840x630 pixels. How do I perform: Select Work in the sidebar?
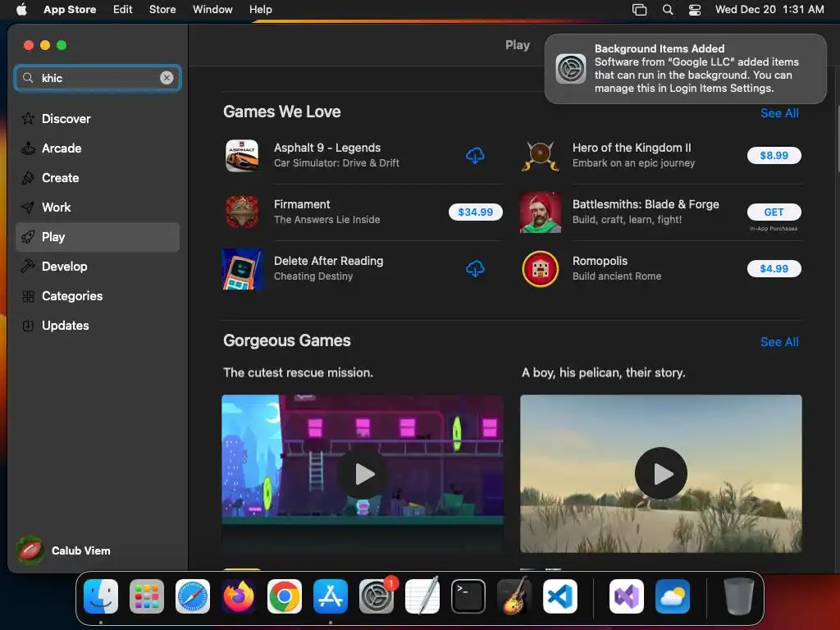(x=98, y=207)
